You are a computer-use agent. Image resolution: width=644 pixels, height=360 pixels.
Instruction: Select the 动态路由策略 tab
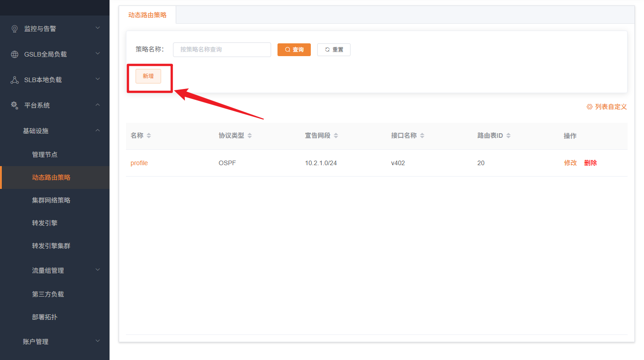point(147,15)
